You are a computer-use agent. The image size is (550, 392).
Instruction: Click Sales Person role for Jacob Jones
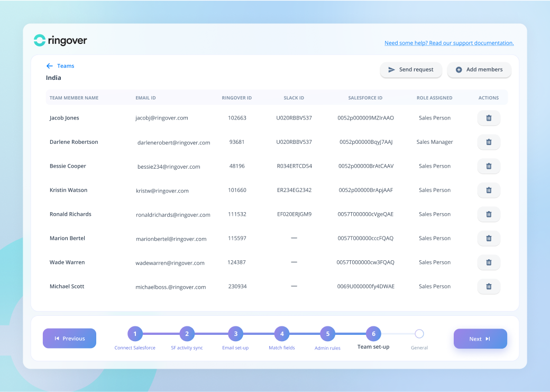tap(435, 118)
